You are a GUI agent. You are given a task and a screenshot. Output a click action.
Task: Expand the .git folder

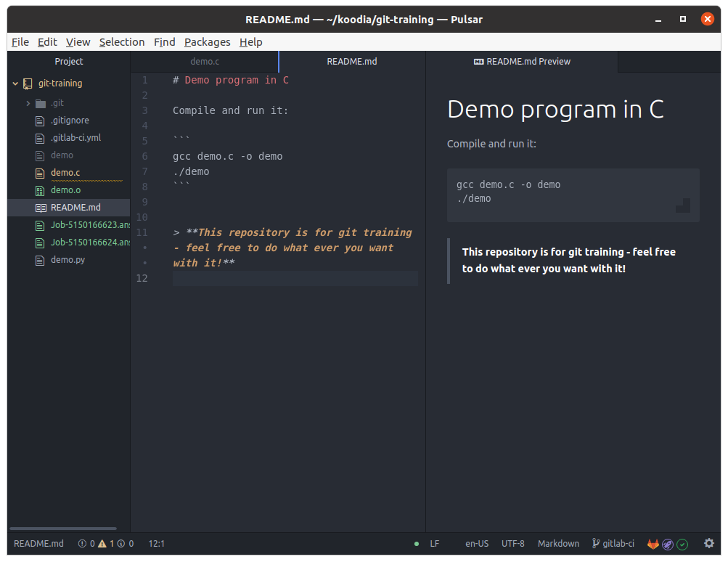click(x=28, y=103)
